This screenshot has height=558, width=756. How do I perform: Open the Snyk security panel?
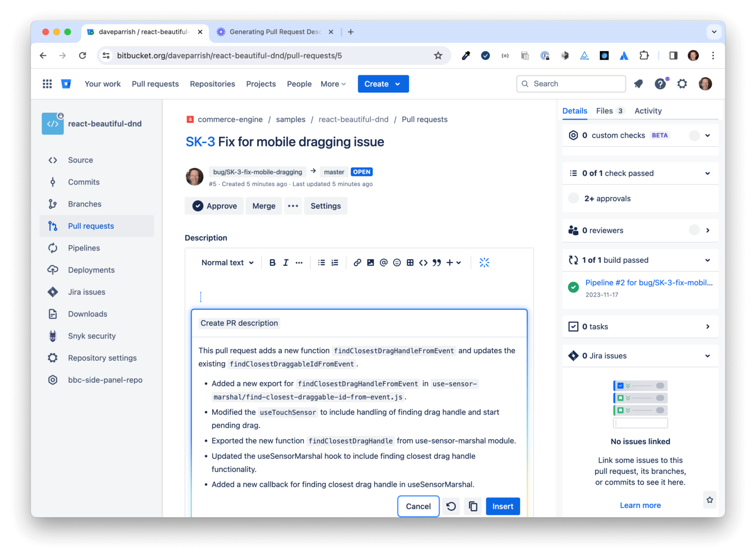point(92,336)
